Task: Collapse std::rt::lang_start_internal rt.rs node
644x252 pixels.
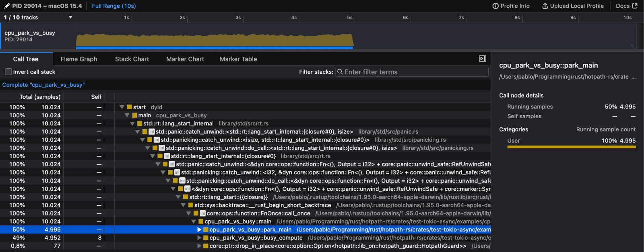Action: [132, 124]
